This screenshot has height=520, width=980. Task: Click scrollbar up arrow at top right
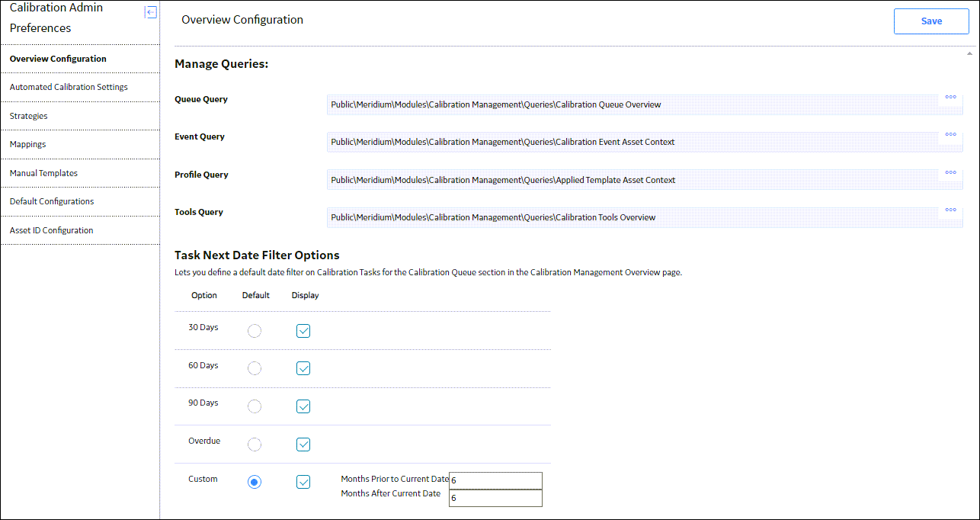pyautogui.click(x=969, y=53)
